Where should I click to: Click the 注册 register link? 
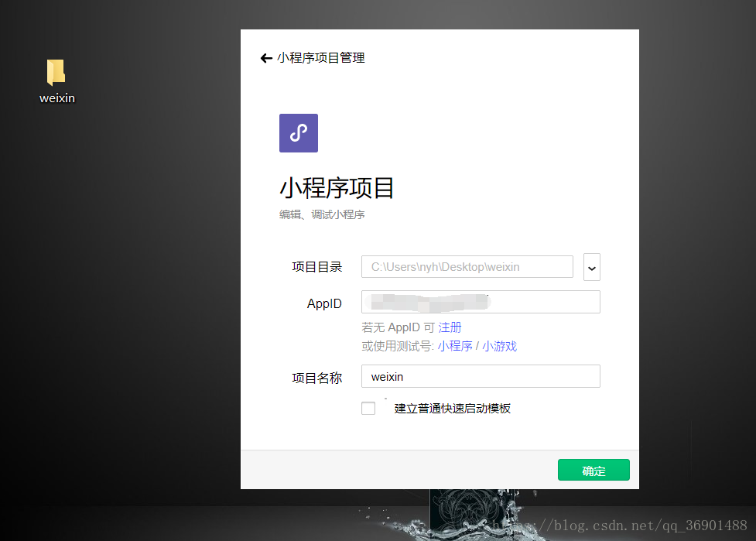pyautogui.click(x=450, y=327)
